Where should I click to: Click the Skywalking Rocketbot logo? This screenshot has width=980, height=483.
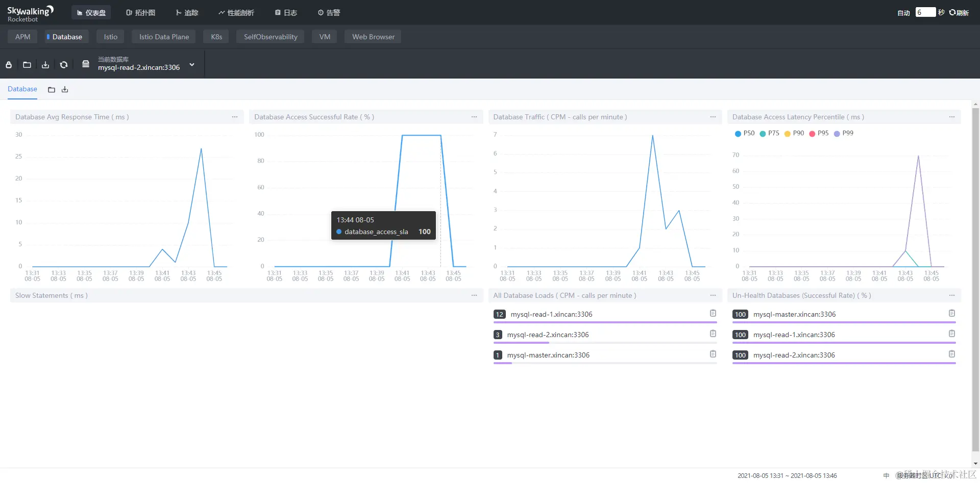tap(30, 14)
